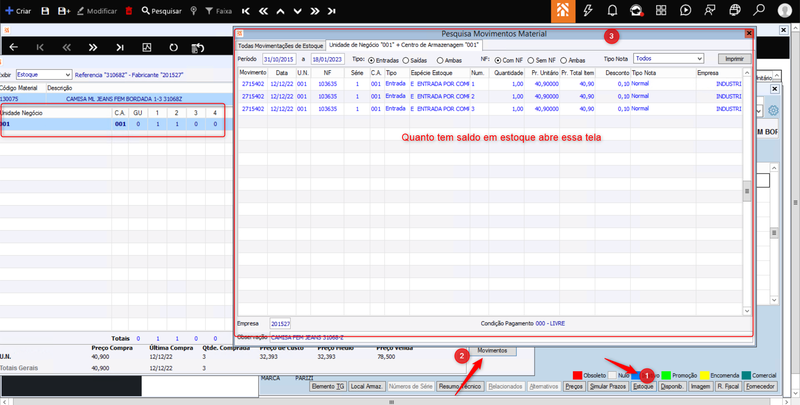Go to first record in top toolbar
This screenshot has height=405, width=800.
tap(246, 11)
